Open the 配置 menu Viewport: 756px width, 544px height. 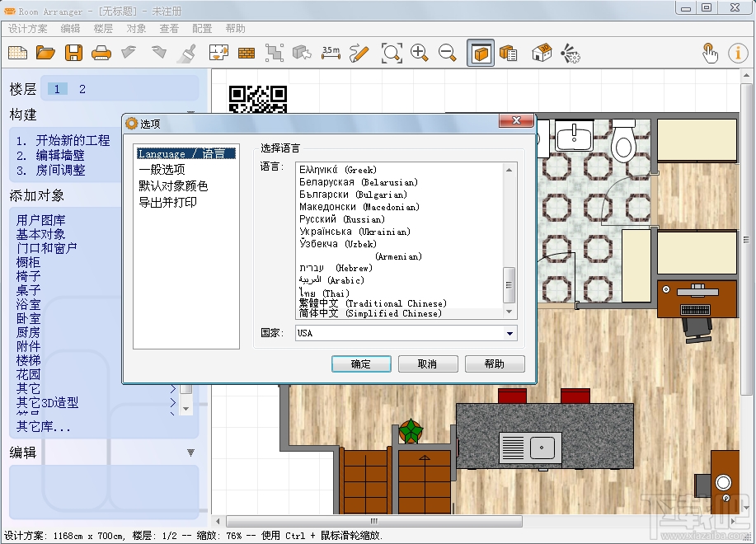coord(201,27)
